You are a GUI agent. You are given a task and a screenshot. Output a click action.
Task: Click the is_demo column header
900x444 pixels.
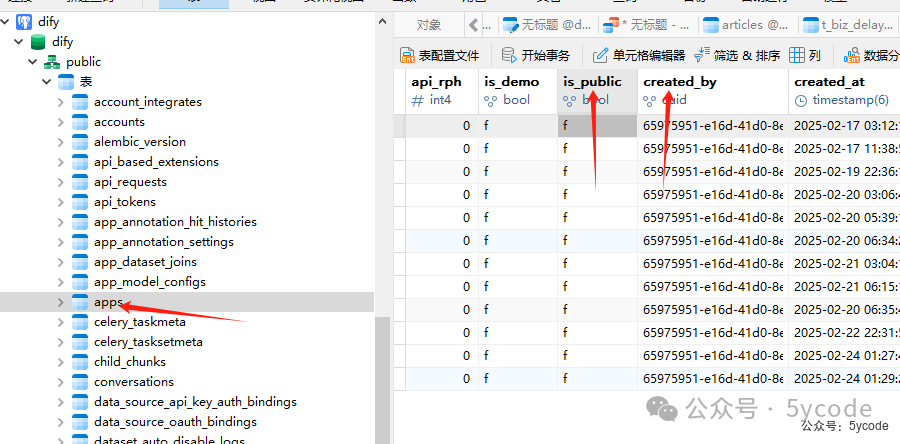tap(512, 82)
